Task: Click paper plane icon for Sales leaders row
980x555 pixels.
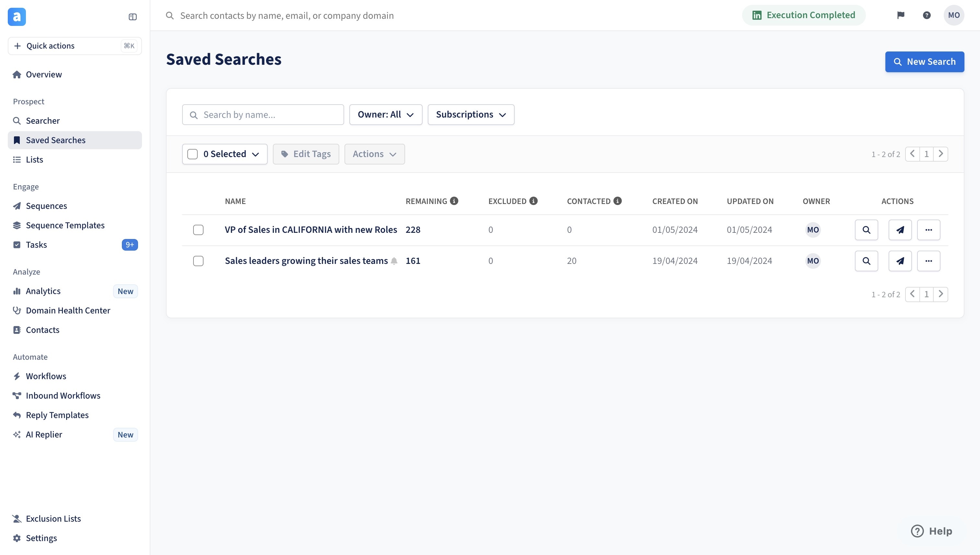Action: pos(900,261)
